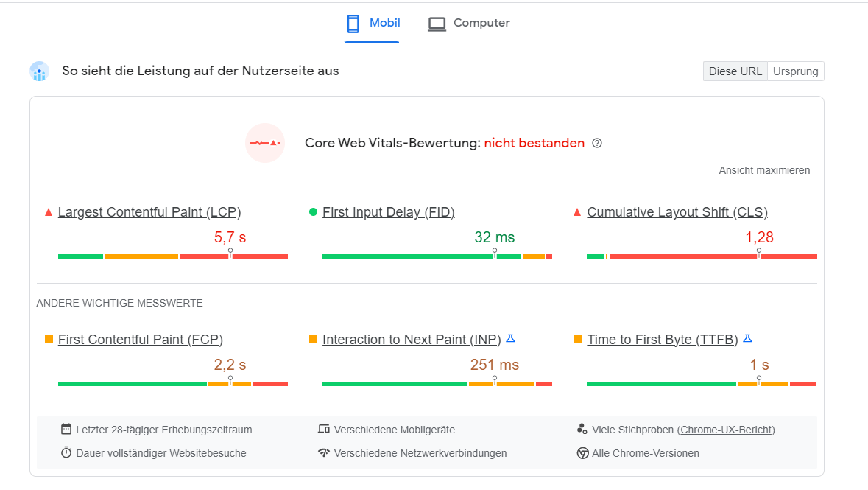Select the Computer tab
The image size is (868, 490).
point(469,24)
